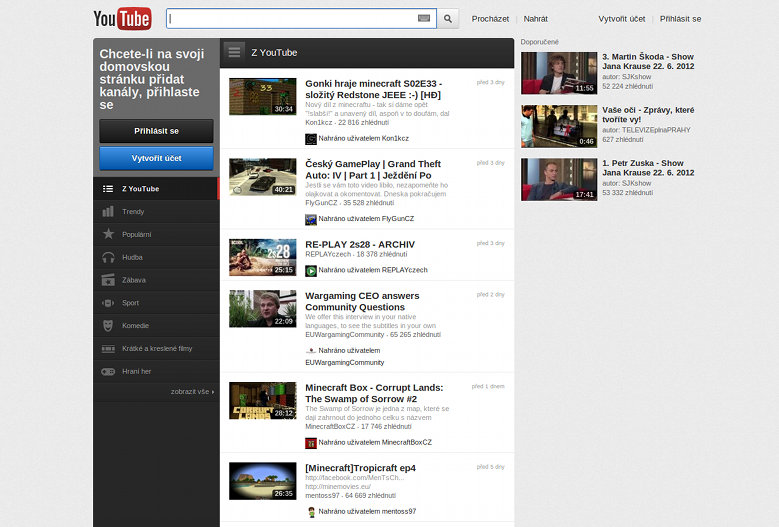Click the Populární star icon

[x=108, y=234]
